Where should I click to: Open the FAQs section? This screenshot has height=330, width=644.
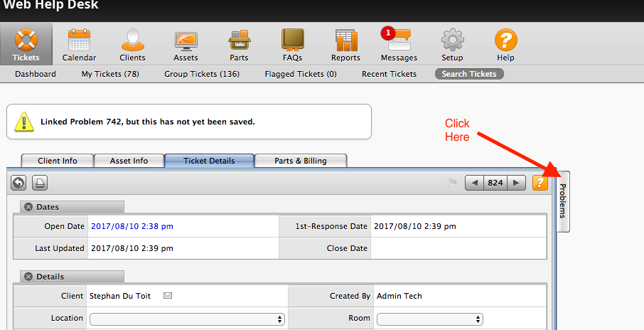pos(292,44)
